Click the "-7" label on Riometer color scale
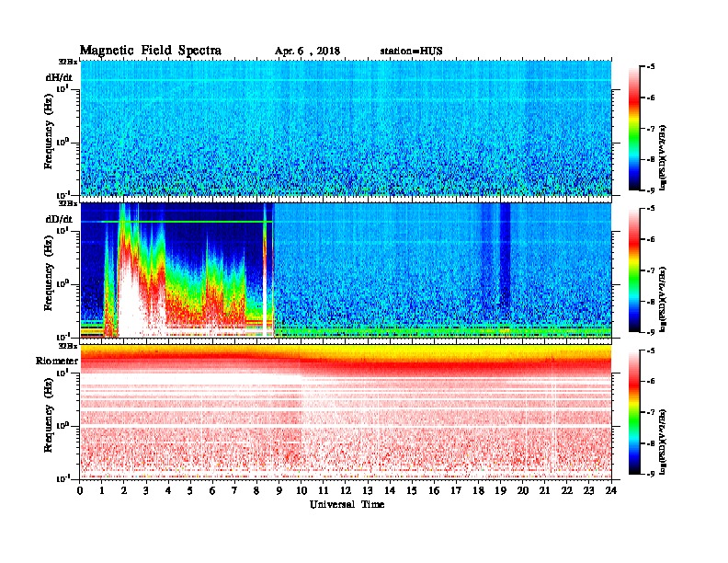This screenshot has width=728, height=563. 651,412
